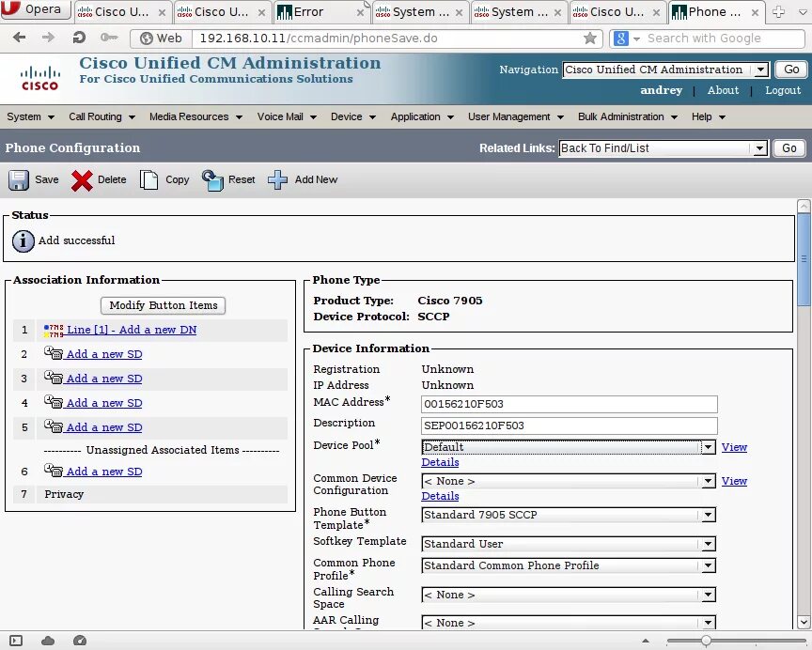The image size is (812, 650).
Task: Click the Reset phone icon
Action: coord(212,180)
